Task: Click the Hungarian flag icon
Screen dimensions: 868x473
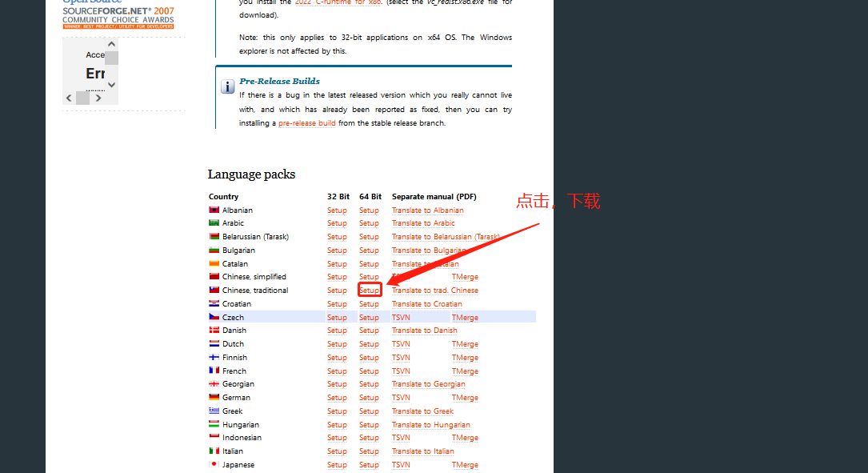Action: (214, 424)
